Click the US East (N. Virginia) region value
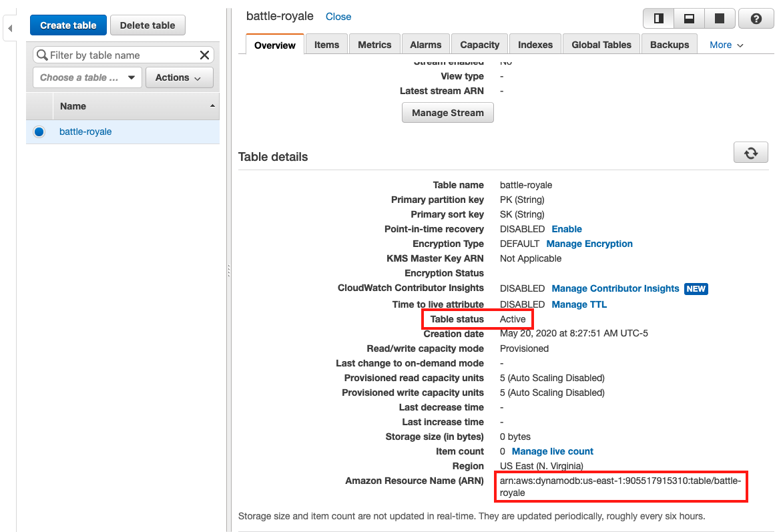Viewport: 779px width, 532px height. [541, 466]
